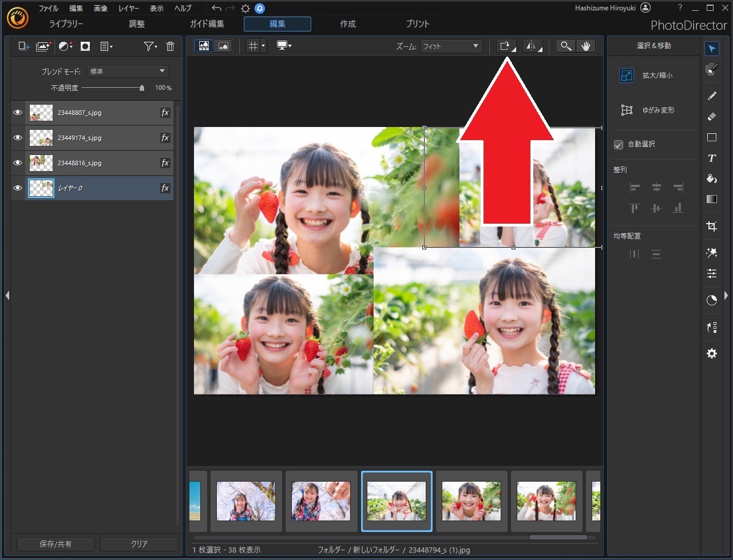Select the Paint Bucket fill tool
Viewport: 733px width, 560px height.
(711, 179)
